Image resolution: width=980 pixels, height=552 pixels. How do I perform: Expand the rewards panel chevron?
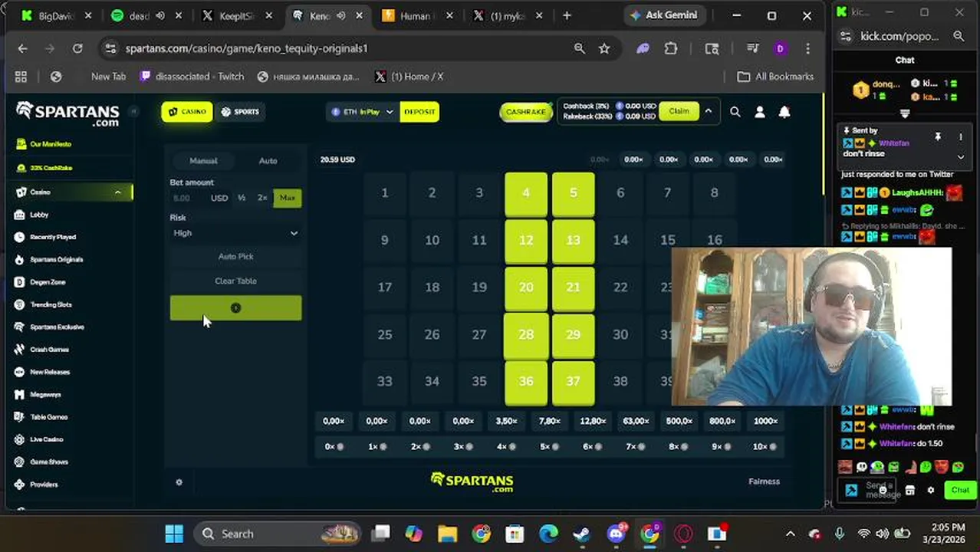point(709,112)
